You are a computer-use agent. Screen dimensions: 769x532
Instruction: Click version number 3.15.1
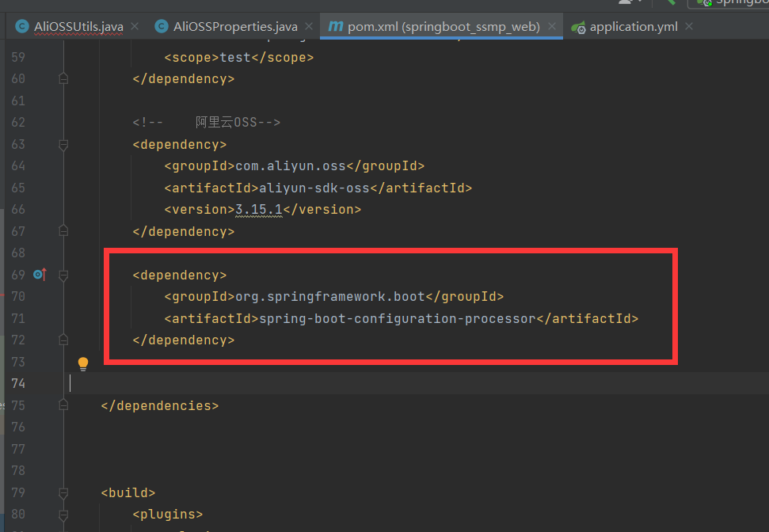point(259,209)
